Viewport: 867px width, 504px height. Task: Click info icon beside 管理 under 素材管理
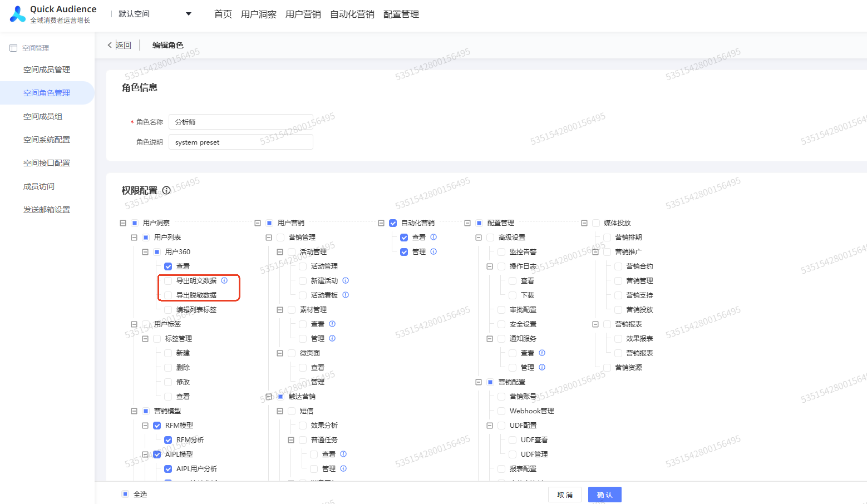(332, 338)
